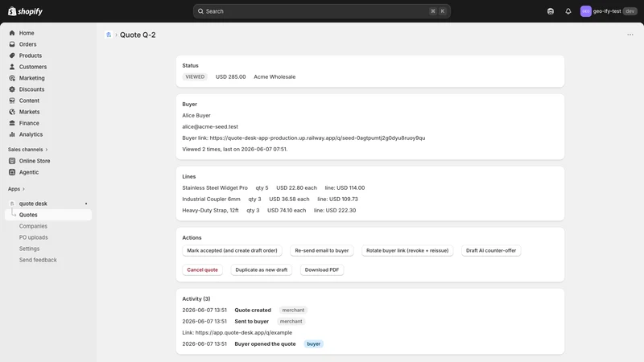Click the search magnifier icon

tap(200, 11)
